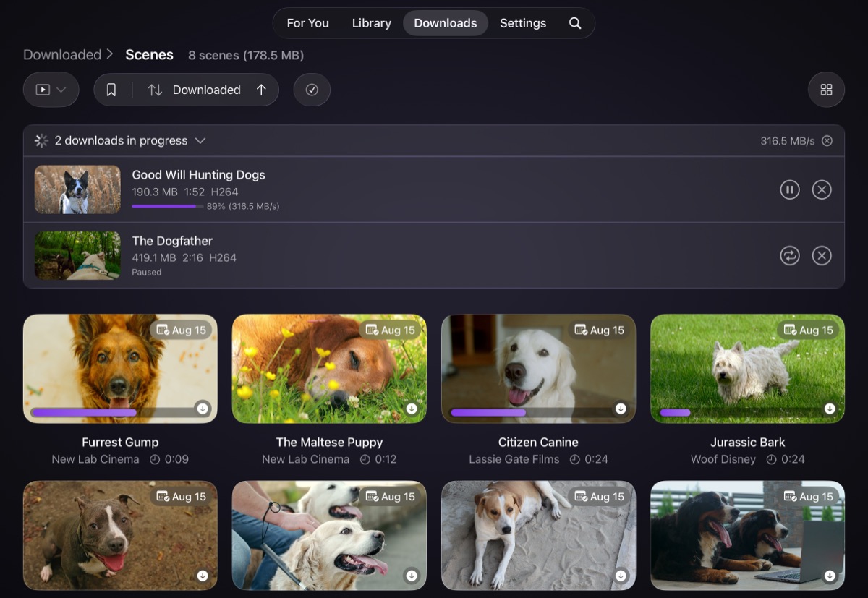Open New Lab Cinema under The Maltese Puppy
868x598 pixels.
pyautogui.click(x=305, y=459)
